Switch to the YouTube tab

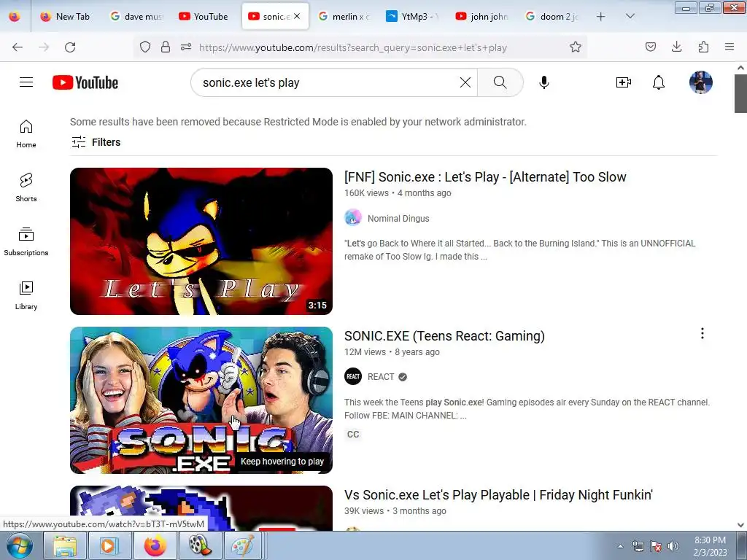point(205,17)
